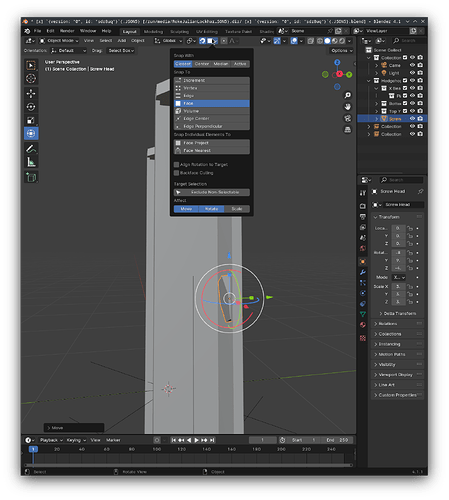Viewport: 449px width, 500px height.
Task: Select Vertex in Snap To list
Action: [x=212, y=88]
